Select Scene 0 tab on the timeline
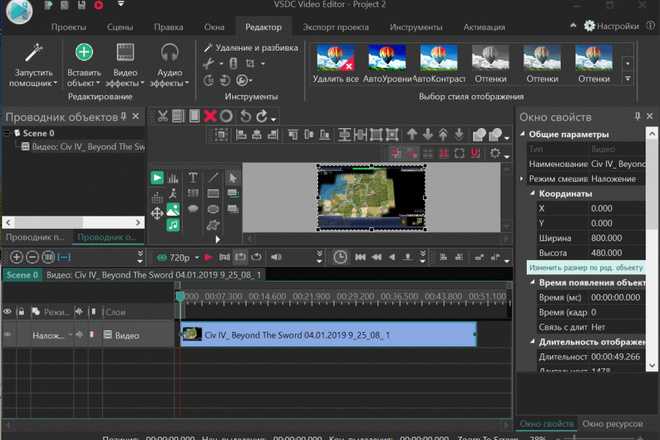This screenshot has width=660, height=440. click(22, 275)
